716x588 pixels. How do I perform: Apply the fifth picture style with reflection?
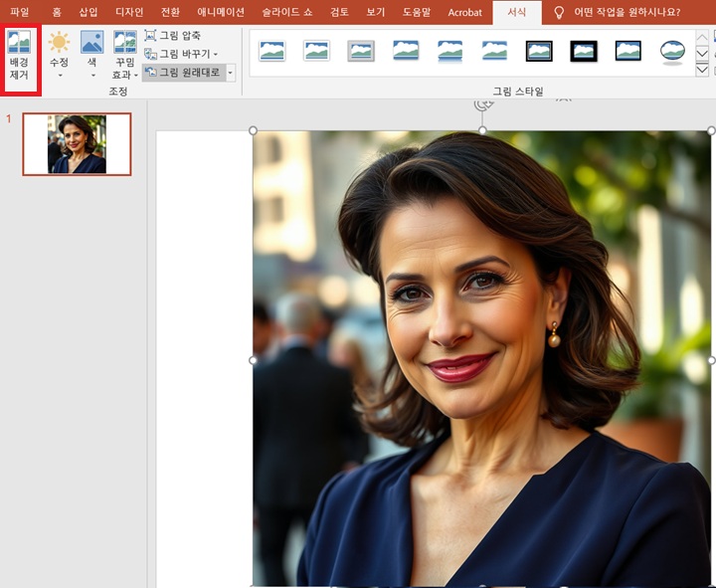[449, 51]
